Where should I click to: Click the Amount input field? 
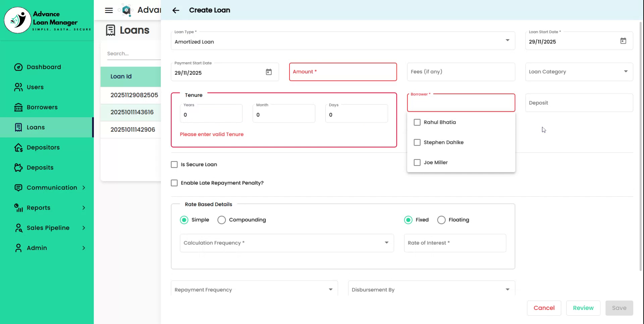[342, 72]
